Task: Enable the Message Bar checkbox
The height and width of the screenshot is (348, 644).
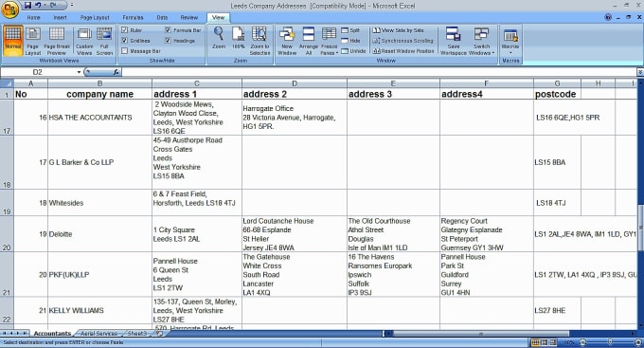Action: coord(124,50)
